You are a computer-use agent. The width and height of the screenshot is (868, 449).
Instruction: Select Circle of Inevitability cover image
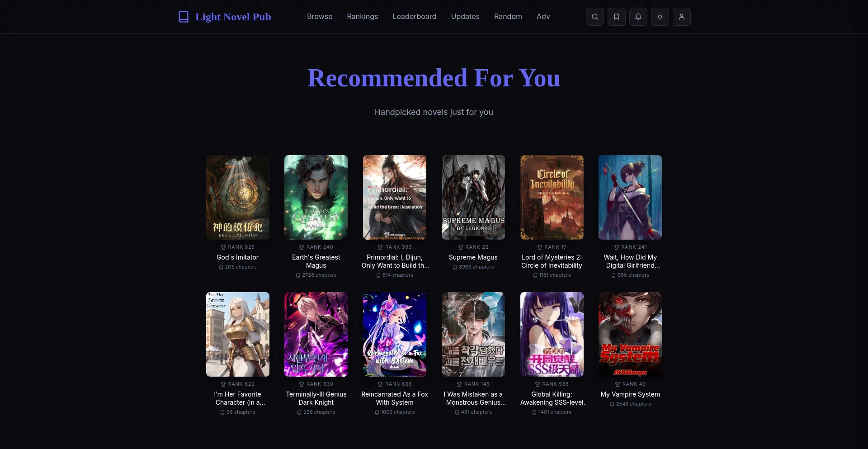552,197
